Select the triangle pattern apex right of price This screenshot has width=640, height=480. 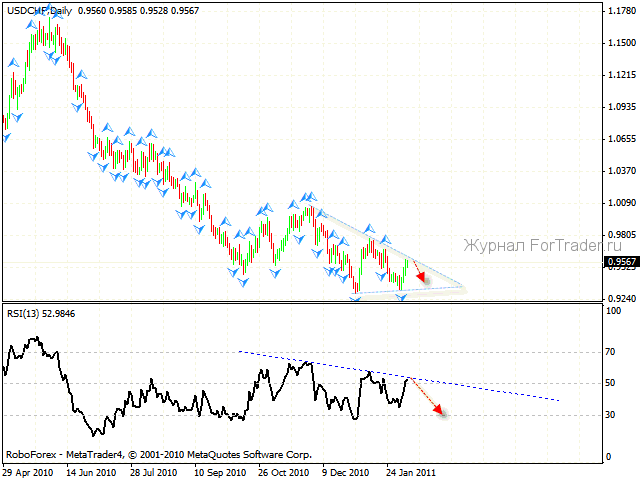(x=462, y=287)
